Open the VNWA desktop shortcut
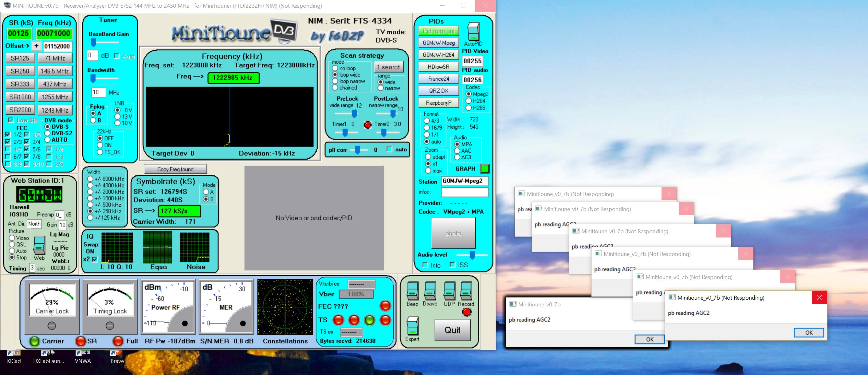The image size is (868, 375). point(83,357)
